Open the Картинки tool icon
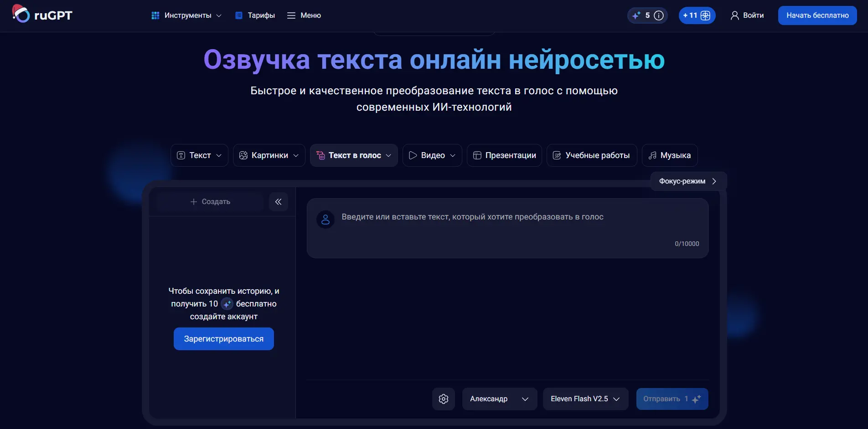The image size is (868, 429). (x=244, y=155)
